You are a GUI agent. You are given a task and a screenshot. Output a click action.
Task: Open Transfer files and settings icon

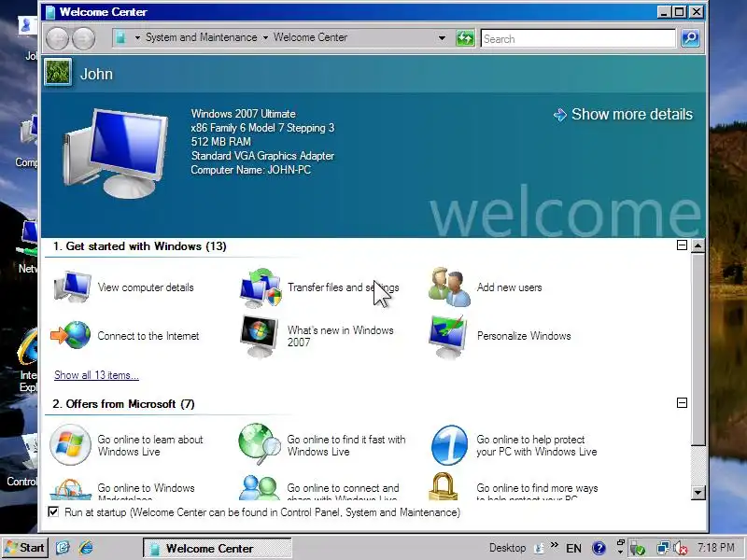261,287
